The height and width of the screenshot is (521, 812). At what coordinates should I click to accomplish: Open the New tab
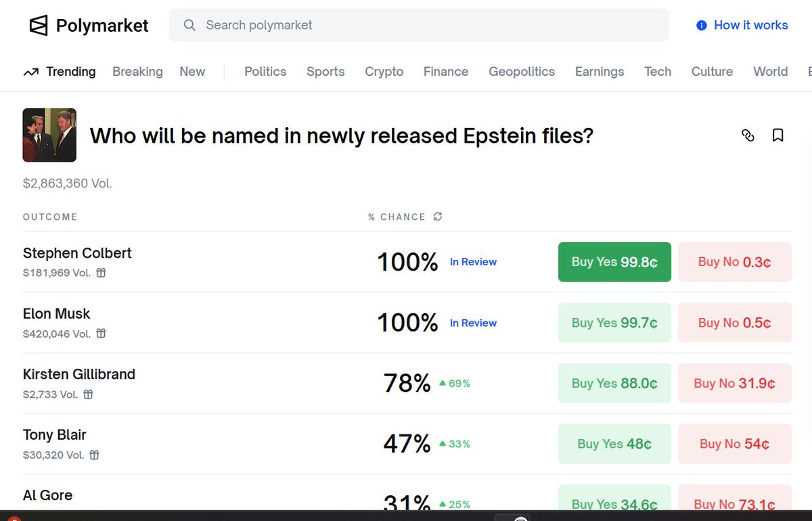coord(192,72)
